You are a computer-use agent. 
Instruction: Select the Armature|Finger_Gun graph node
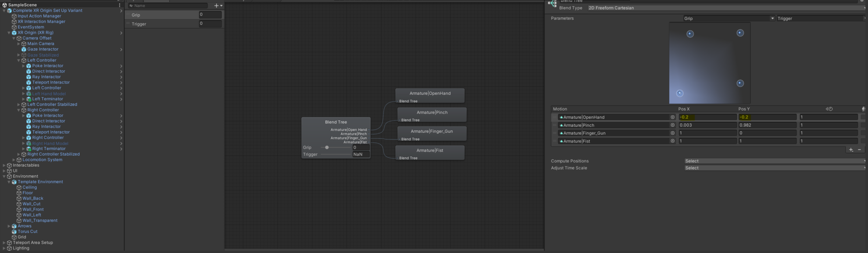(432, 134)
